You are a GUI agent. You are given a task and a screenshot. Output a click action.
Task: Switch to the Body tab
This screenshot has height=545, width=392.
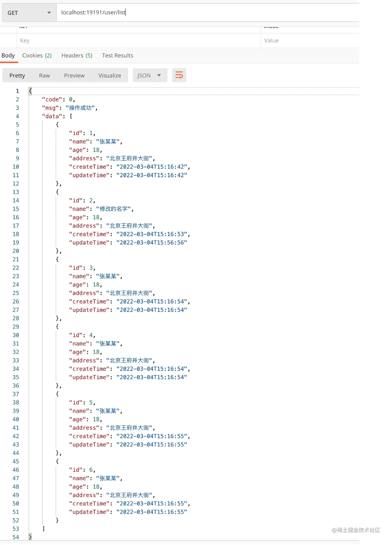tap(8, 55)
